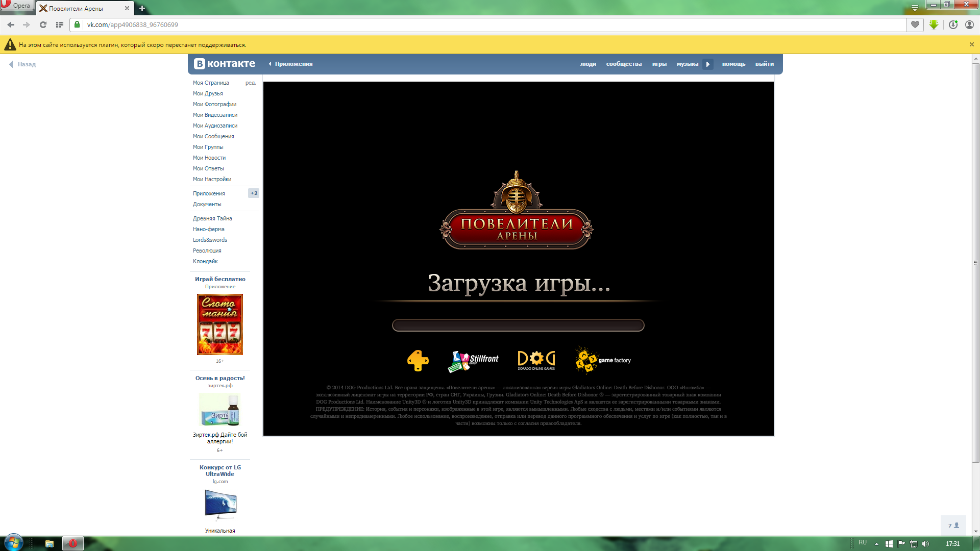Click the VKontakte logo
Screen dimensions: 980x551
click(x=225, y=64)
